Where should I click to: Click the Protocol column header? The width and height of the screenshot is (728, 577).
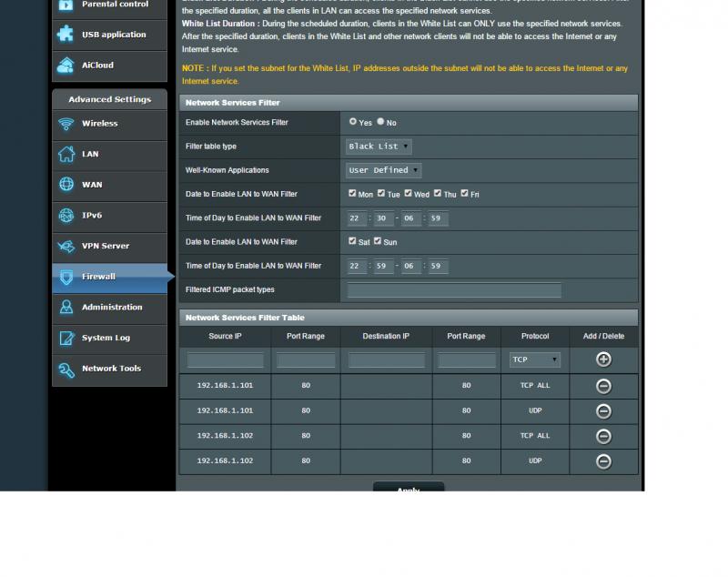click(535, 336)
